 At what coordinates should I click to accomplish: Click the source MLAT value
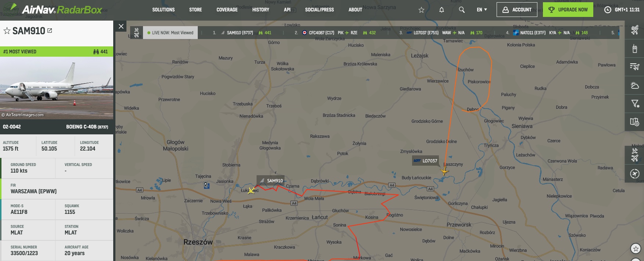click(x=17, y=233)
